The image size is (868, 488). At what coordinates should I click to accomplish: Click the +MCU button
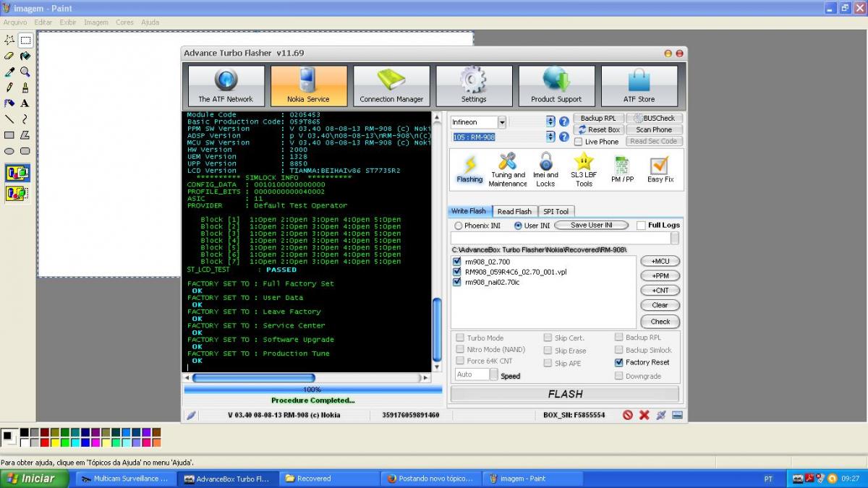click(x=660, y=261)
